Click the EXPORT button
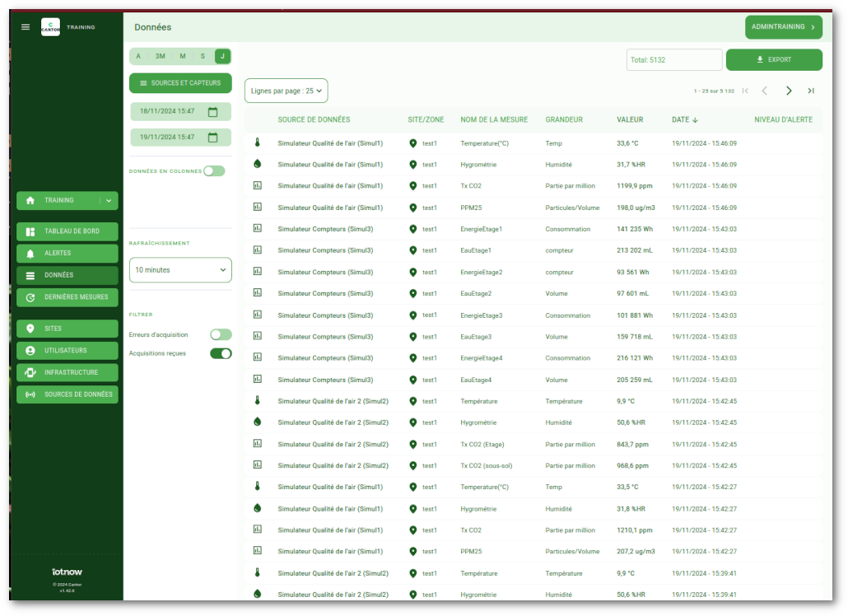 click(x=773, y=60)
